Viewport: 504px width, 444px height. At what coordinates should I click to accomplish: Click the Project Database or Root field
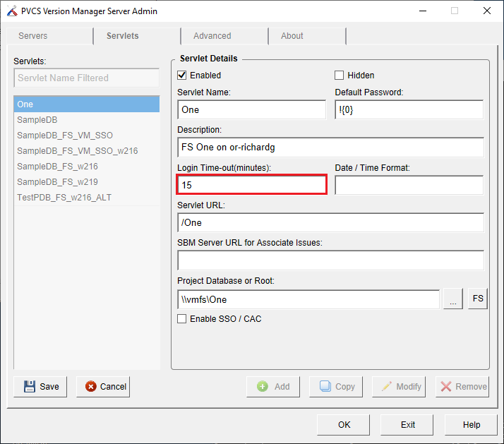pos(308,299)
